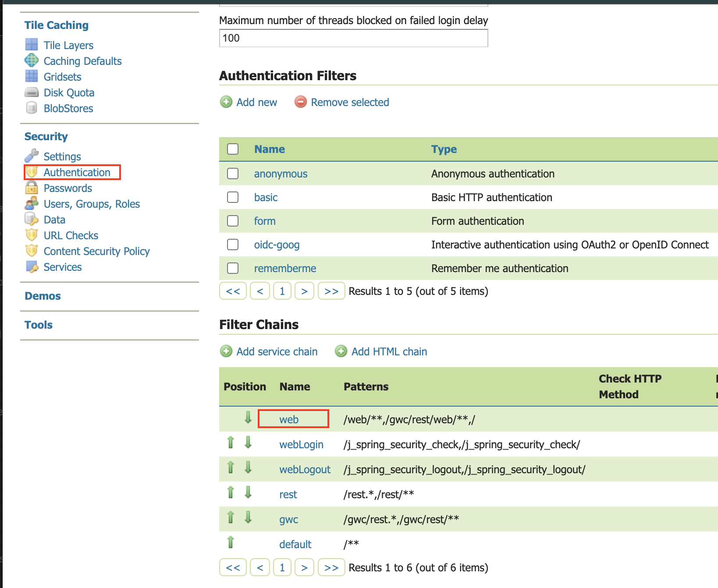Click the red Remove selected icon
The image size is (718, 588).
pos(301,102)
